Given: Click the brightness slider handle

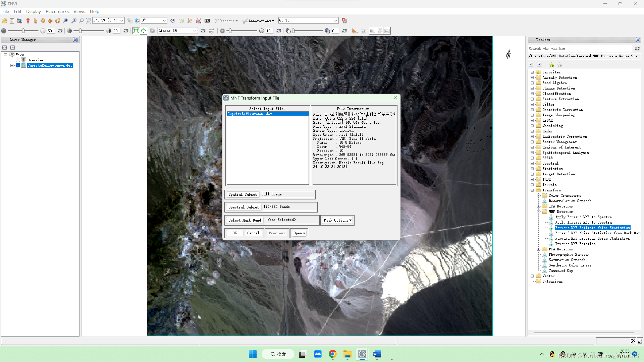Looking at the screenshot, I should click(23, 31).
